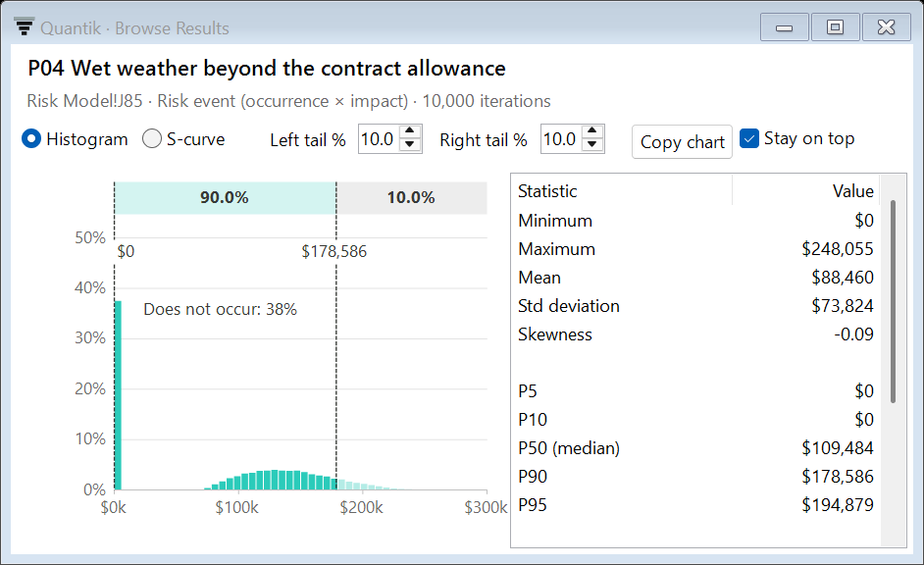
Task: Close the Quantik Browse Results window
Action: click(x=887, y=27)
